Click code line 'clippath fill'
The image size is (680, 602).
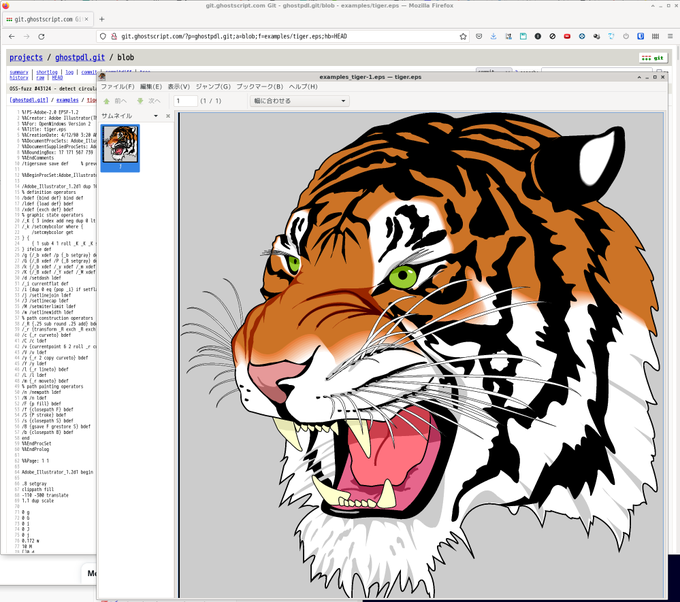pos(40,489)
